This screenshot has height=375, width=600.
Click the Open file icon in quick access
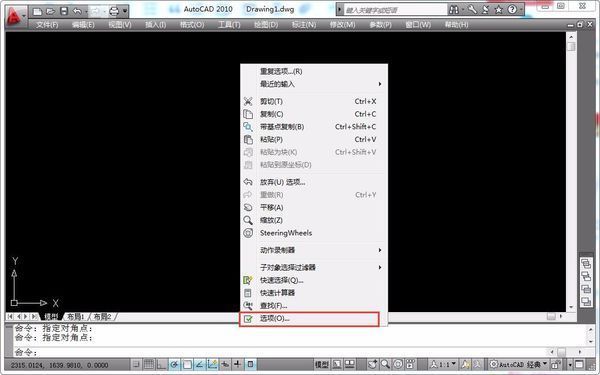click(50, 11)
